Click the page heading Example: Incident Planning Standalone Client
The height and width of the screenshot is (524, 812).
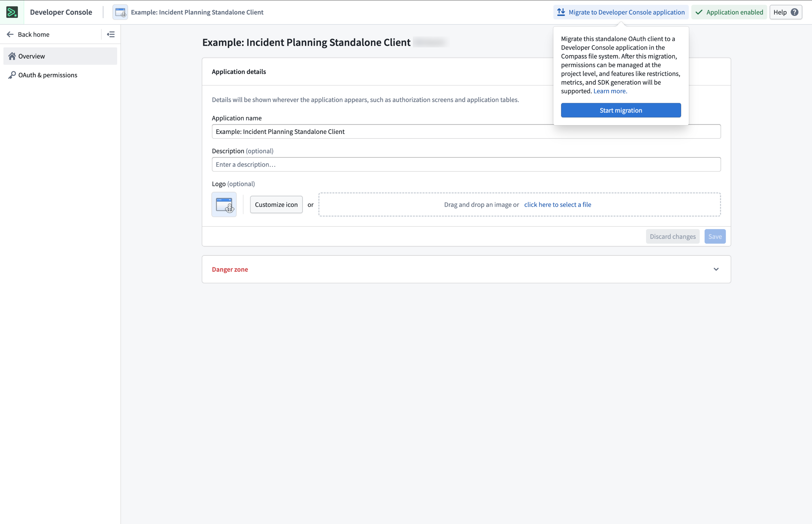(306, 42)
